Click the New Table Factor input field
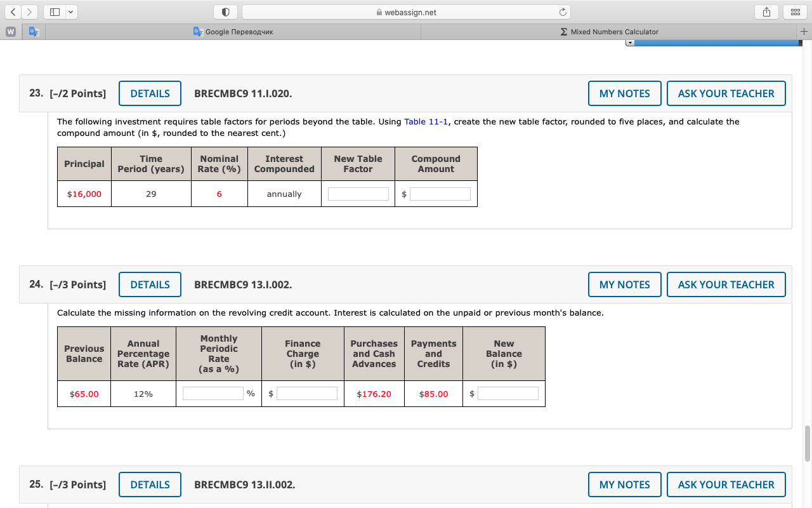812x508 pixels. (358, 194)
